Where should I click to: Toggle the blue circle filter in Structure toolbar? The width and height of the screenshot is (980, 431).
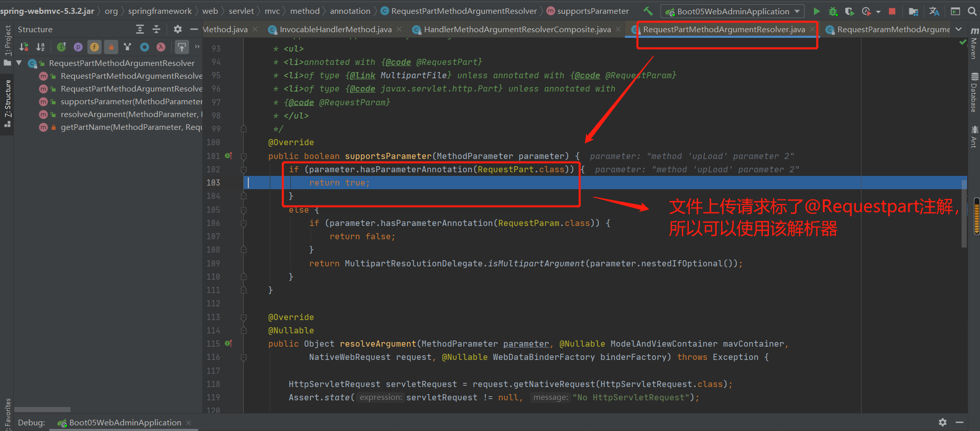(x=145, y=47)
